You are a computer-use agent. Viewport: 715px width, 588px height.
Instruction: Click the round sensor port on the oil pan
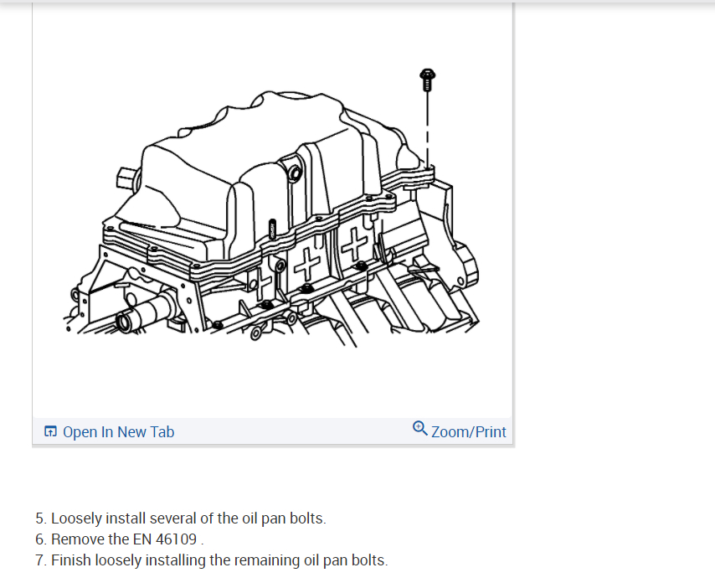[295, 173]
